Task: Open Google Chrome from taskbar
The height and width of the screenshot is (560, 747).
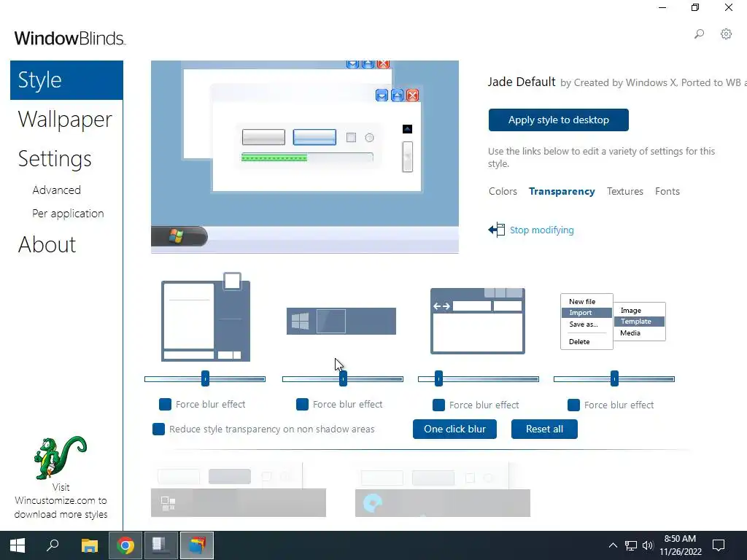Action: pyautogui.click(x=125, y=545)
